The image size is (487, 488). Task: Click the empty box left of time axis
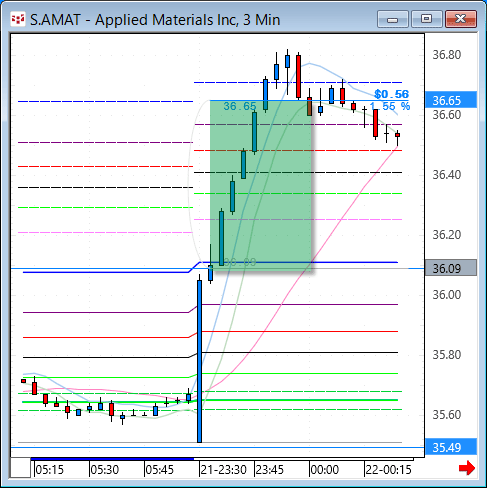click(x=20, y=468)
